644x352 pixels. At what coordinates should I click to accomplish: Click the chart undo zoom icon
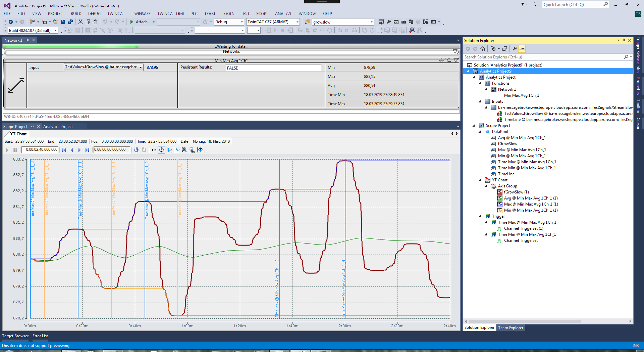click(x=136, y=150)
